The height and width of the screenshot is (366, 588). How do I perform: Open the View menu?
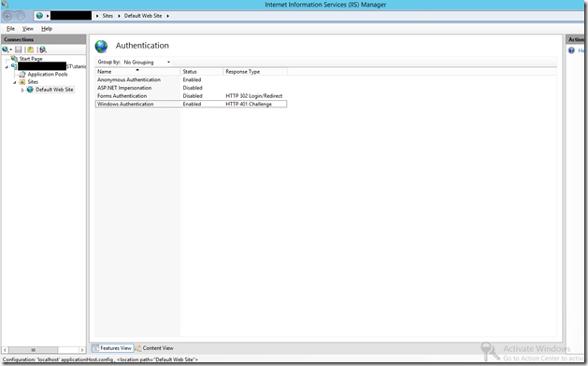28,28
